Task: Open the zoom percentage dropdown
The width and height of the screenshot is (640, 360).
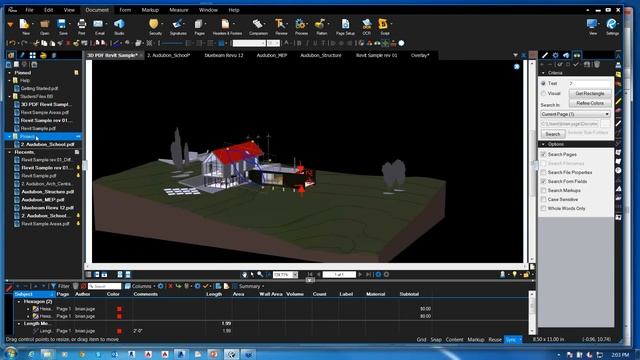Action: [x=295, y=275]
